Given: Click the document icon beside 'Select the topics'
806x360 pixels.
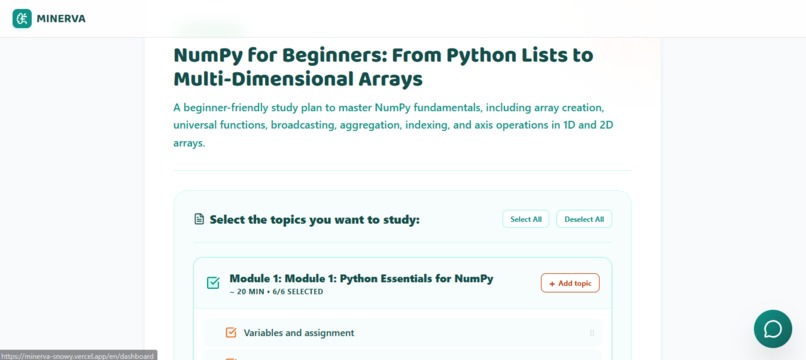Looking at the screenshot, I should pyautogui.click(x=199, y=220).
